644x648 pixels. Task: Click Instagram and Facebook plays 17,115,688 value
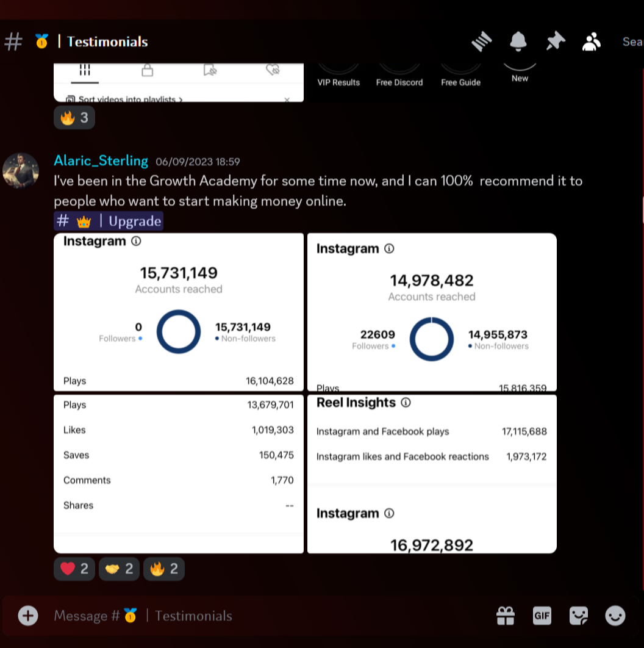tap(524, 431)
